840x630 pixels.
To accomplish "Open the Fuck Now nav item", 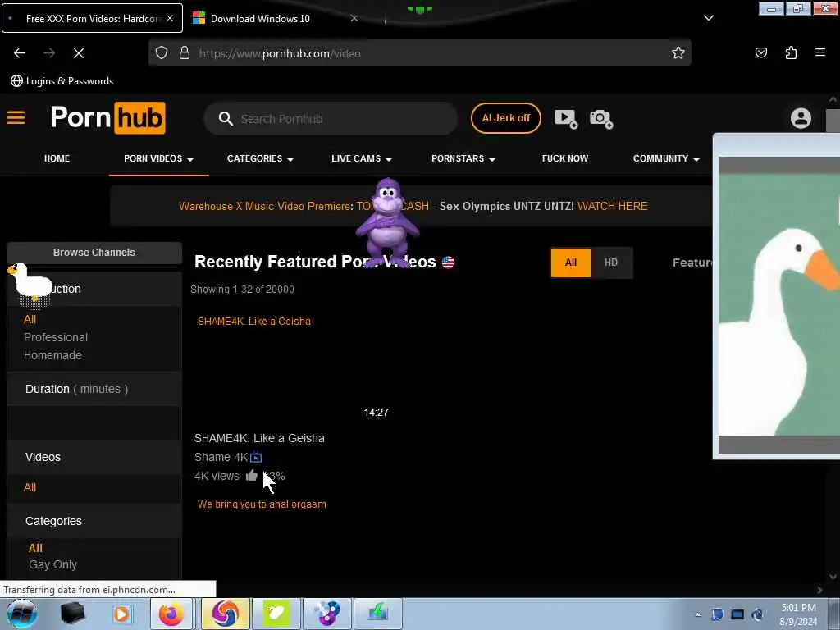I will click(564, 158).
